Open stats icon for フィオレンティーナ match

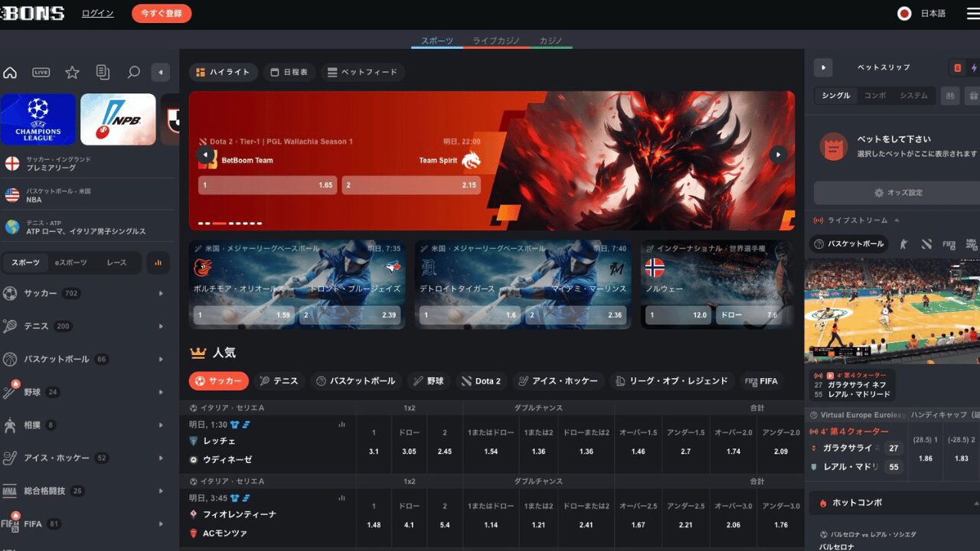(341, 497)
